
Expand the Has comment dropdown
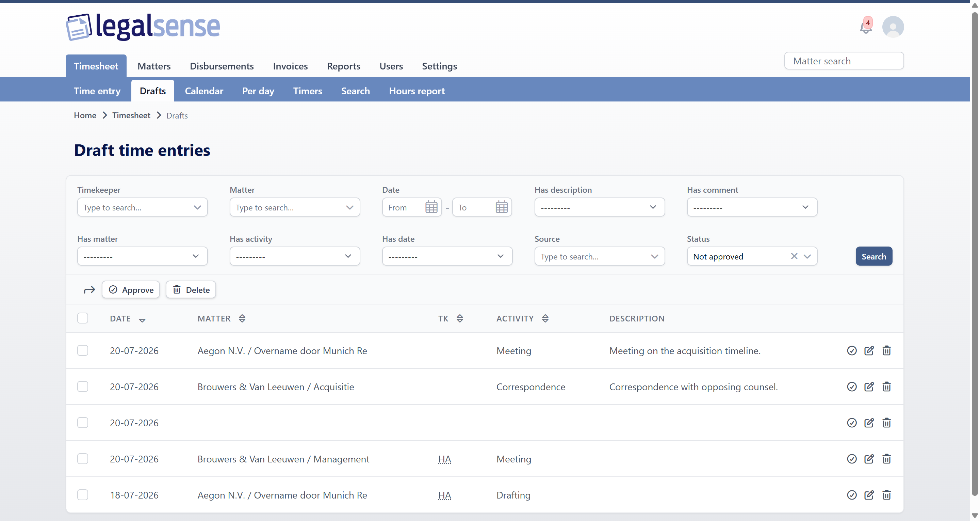[x=752, y=207]
